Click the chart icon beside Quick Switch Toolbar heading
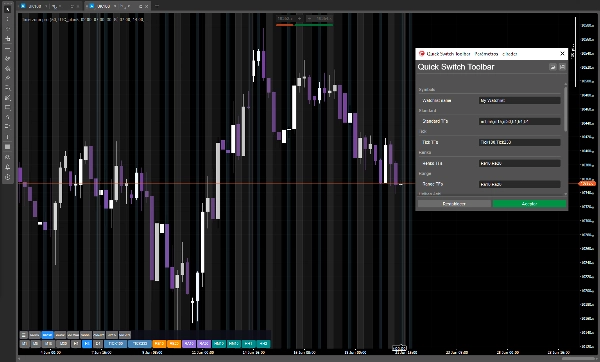 click(553, 67)
